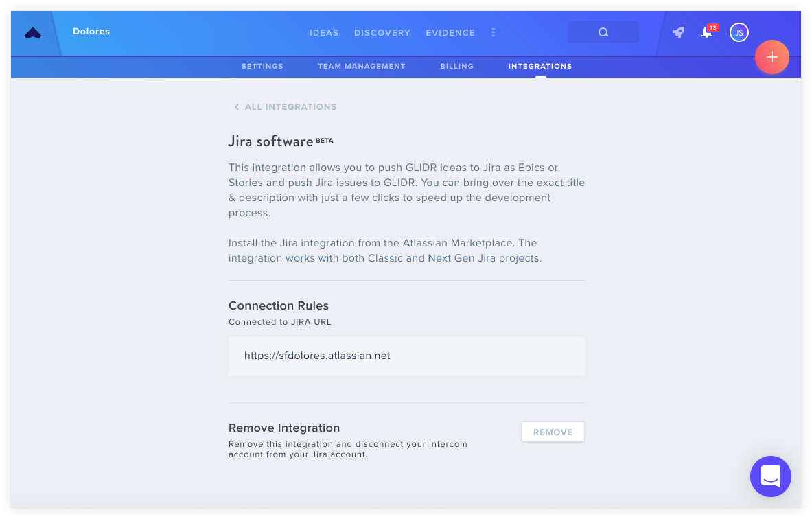Viewport: 812px width, 519px height.
Task: Click the Jira software heading
Action: pos(271,141)
